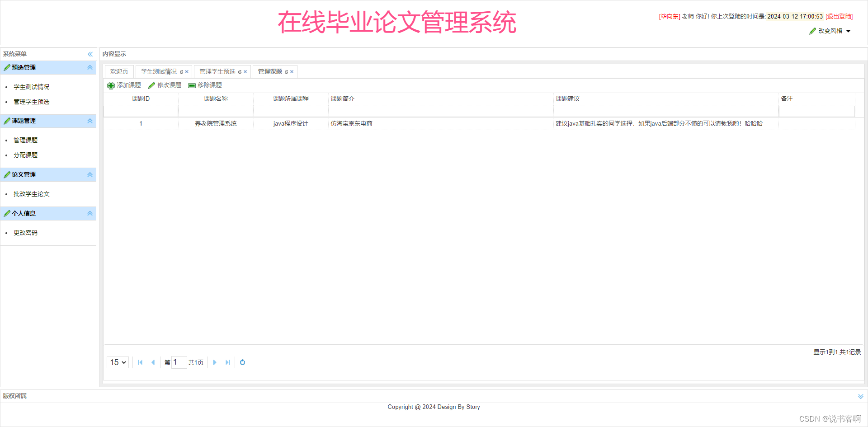The width and height of the screenshot is (868, 427).
Task: Click the 课题简介 column header
Action: [441, 99]
